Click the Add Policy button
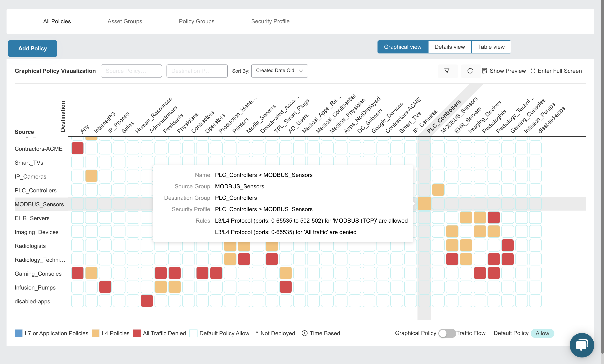The height and width of the screenshot is (364, 604). [x=33, y=49]
